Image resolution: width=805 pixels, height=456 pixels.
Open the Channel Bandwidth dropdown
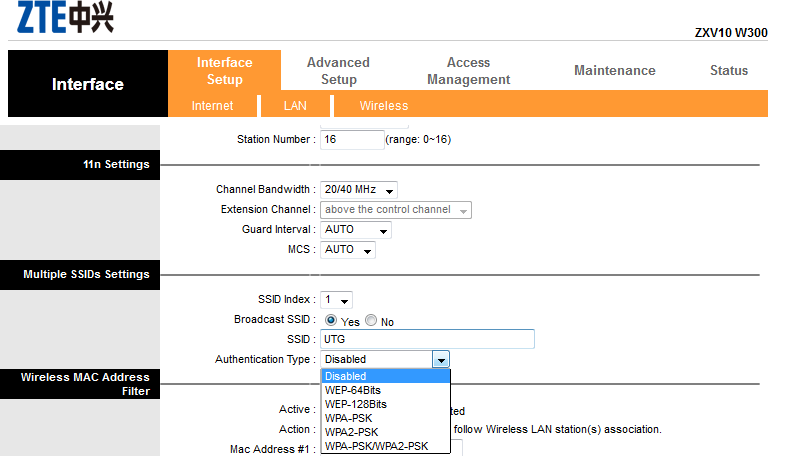pyautogui.click(x=359, y=189)
